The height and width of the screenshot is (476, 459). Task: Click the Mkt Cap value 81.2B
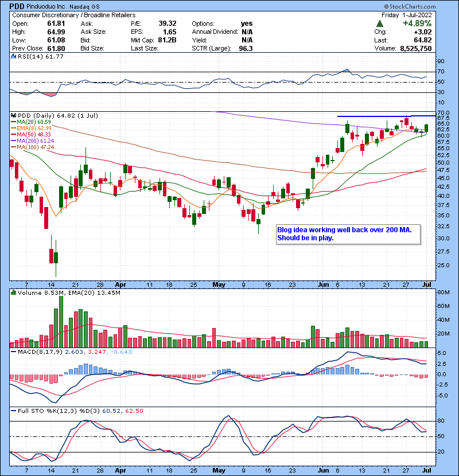(x=167, y=40)
